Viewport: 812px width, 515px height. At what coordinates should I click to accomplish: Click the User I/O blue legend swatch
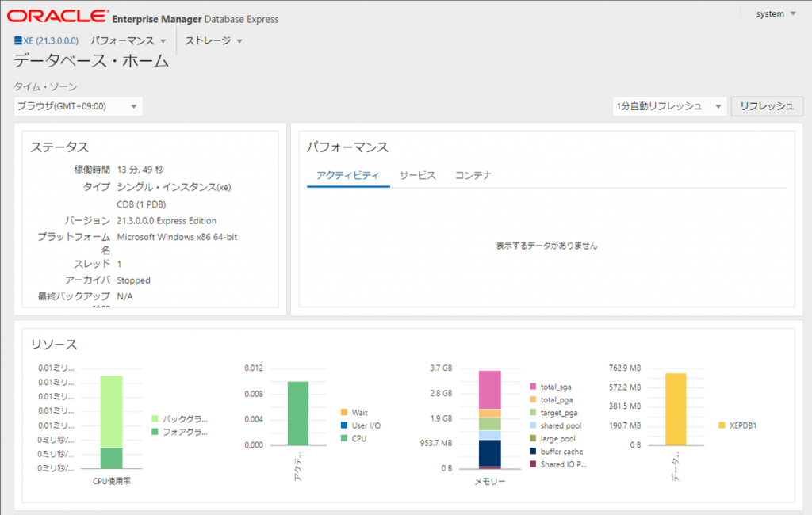click(344, 425)
